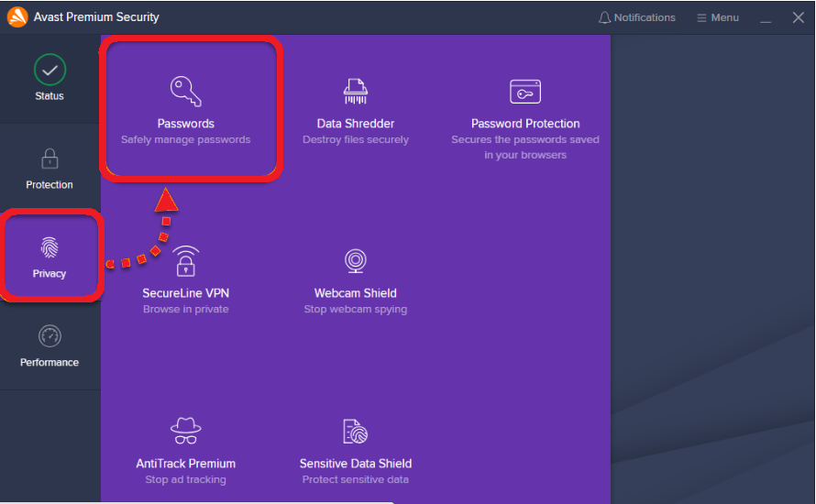Click the SecureLine VPN title
816x504 pixels.
(186, 293)
